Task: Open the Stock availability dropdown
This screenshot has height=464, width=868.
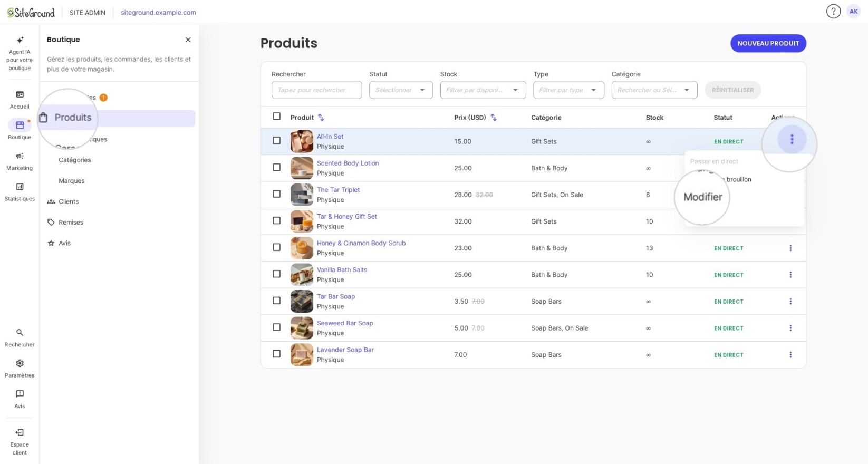Action: 483,90
